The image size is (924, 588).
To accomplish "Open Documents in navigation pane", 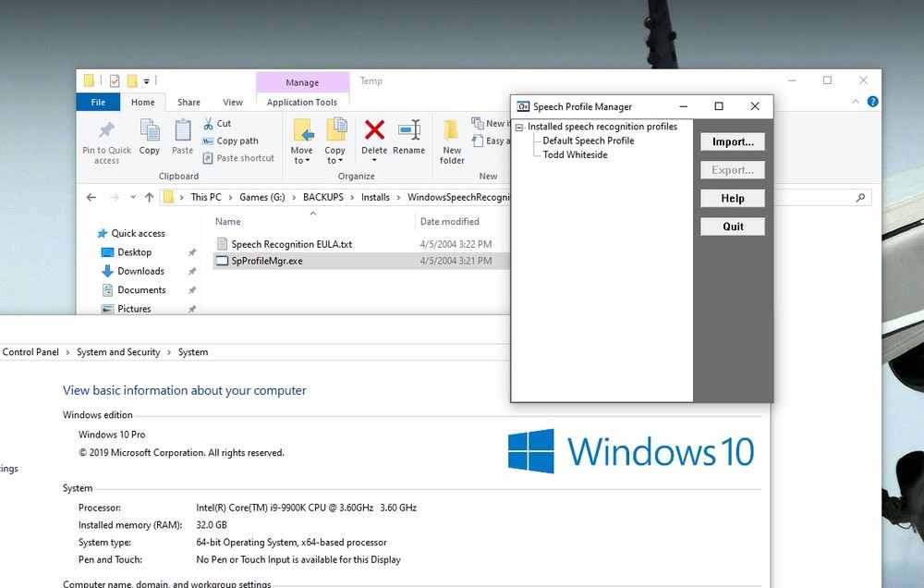I will coord(141,290).
